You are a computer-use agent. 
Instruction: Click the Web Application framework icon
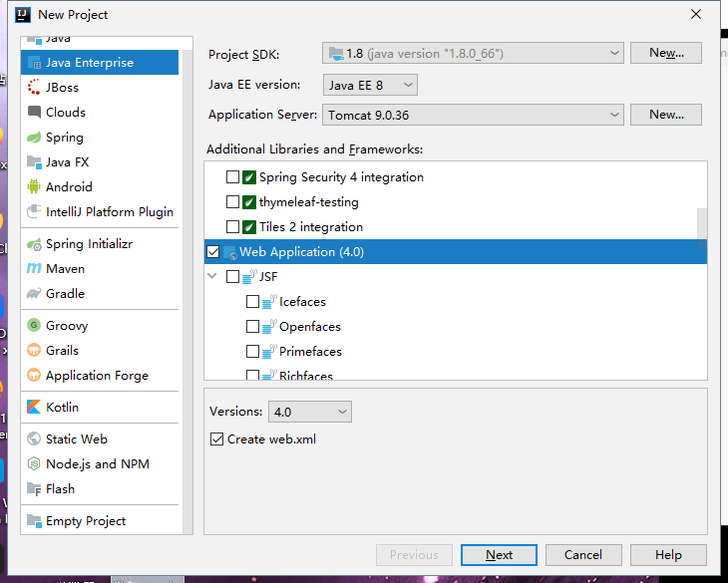(230, 252)
